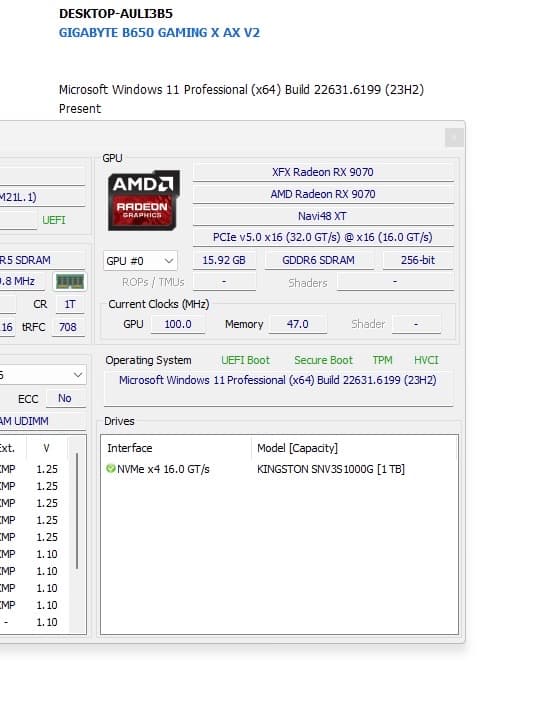Click the green NVMe drive status icon
The width and height of the screenshot is (542, 723).
coord(111,468)
